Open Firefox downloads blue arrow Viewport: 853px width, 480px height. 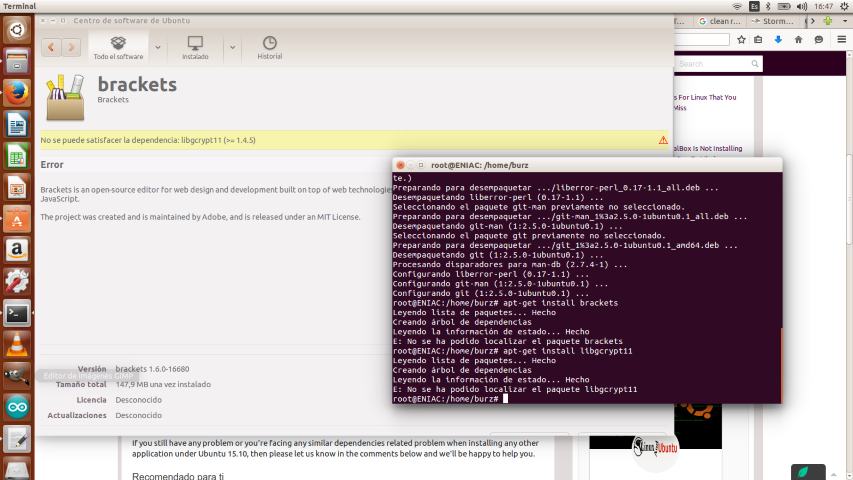[778, 40]
